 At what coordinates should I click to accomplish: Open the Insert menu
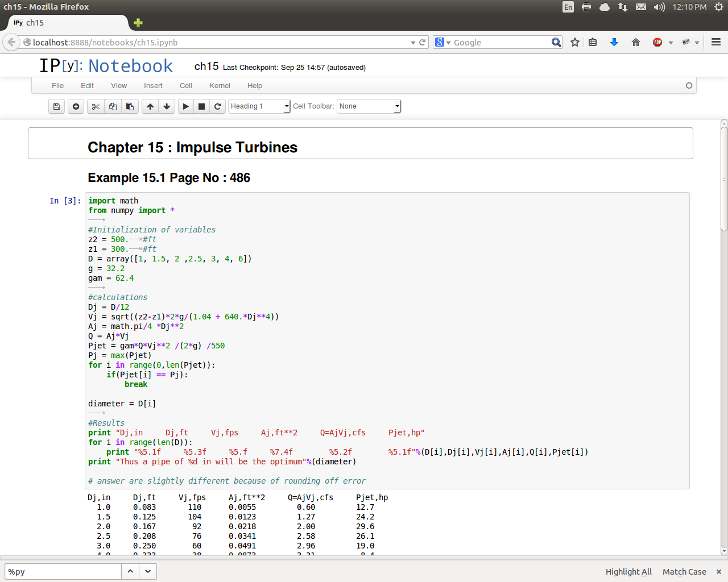click(153, 86)
